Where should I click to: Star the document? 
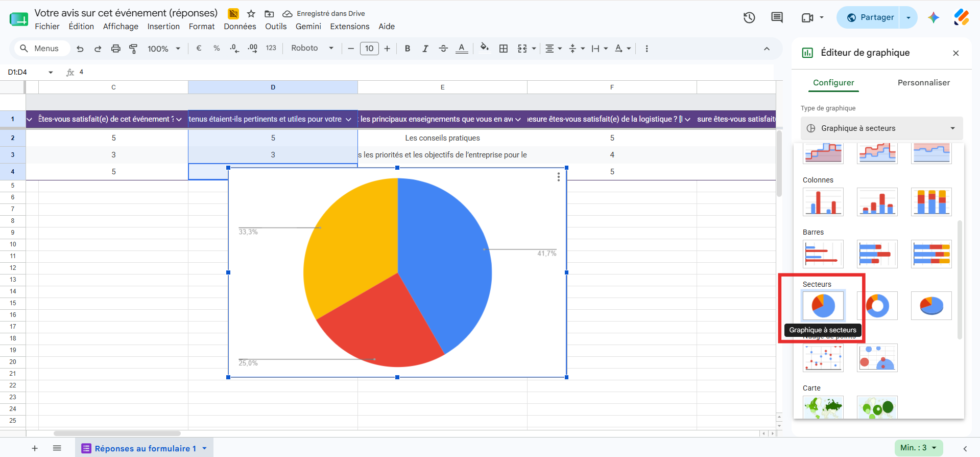(x=251, y=14)
